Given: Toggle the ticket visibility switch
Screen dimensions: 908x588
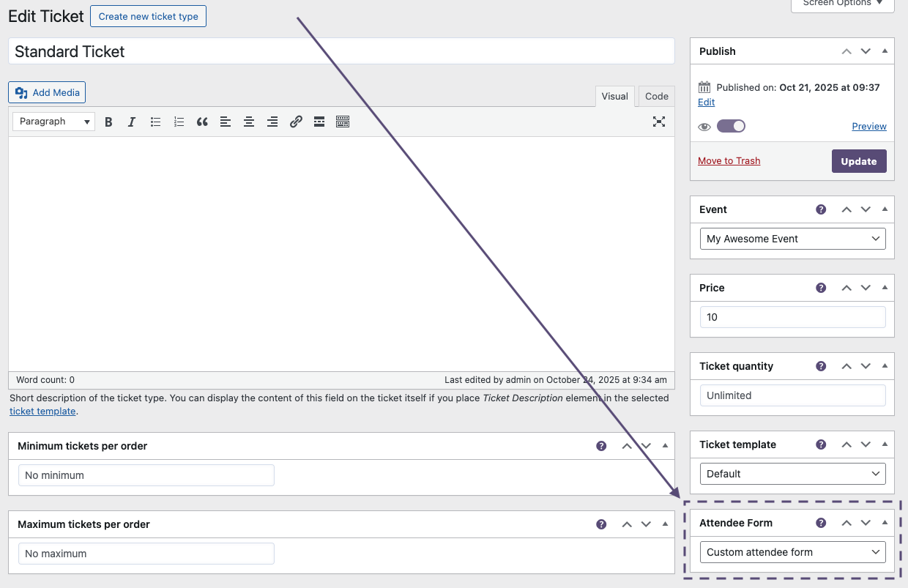Looking at the screenshot, I should click(x=730, y=126).
